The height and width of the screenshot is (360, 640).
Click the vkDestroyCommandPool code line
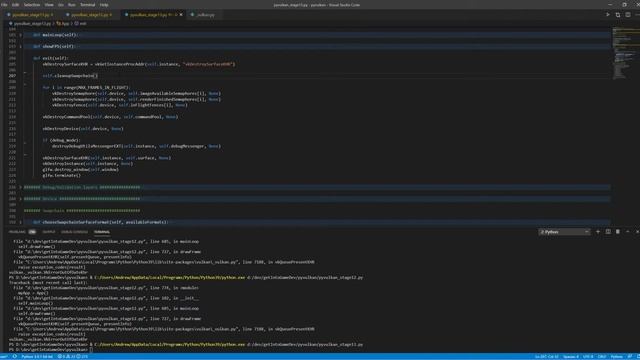point(110,117)
